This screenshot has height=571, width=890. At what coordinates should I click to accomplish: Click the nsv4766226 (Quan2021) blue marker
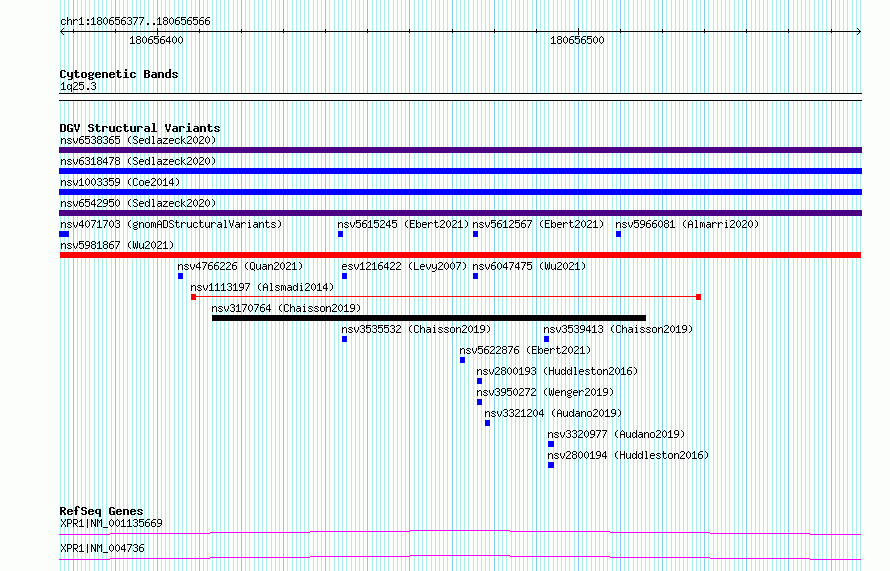click(x=180, y=276)
